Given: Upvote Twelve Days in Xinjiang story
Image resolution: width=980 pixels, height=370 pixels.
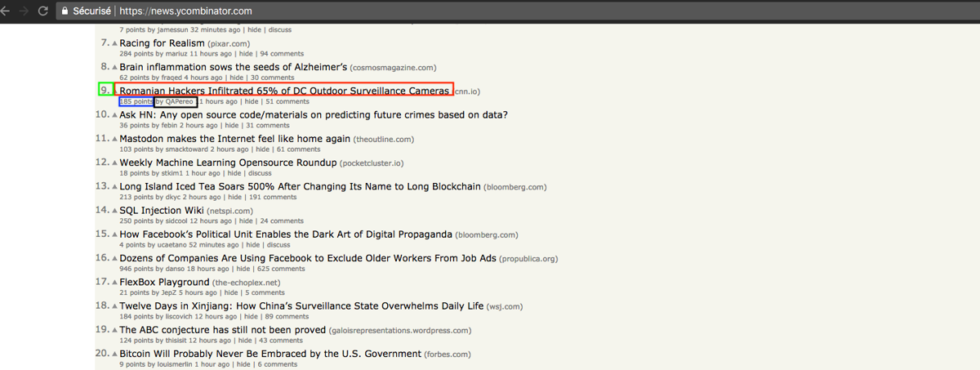Looking at the screenshot, I should point(115,306).
